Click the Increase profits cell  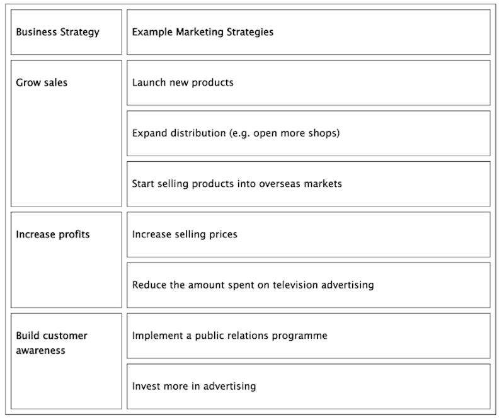[x=66, y=259]
